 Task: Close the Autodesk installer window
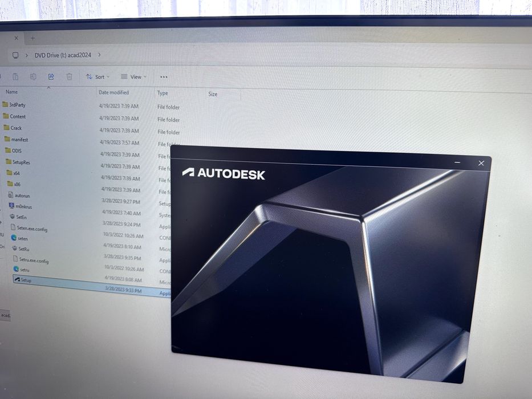481,163
